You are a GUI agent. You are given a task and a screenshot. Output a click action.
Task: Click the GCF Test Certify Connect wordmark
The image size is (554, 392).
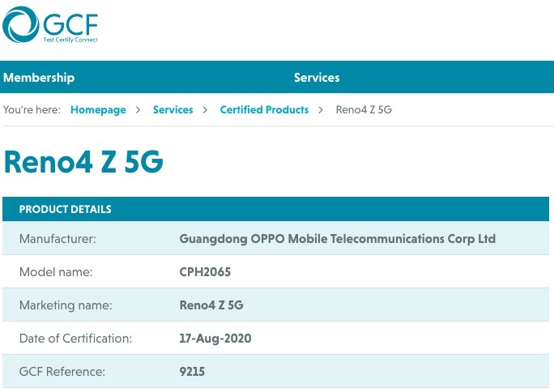coord(70,28)
